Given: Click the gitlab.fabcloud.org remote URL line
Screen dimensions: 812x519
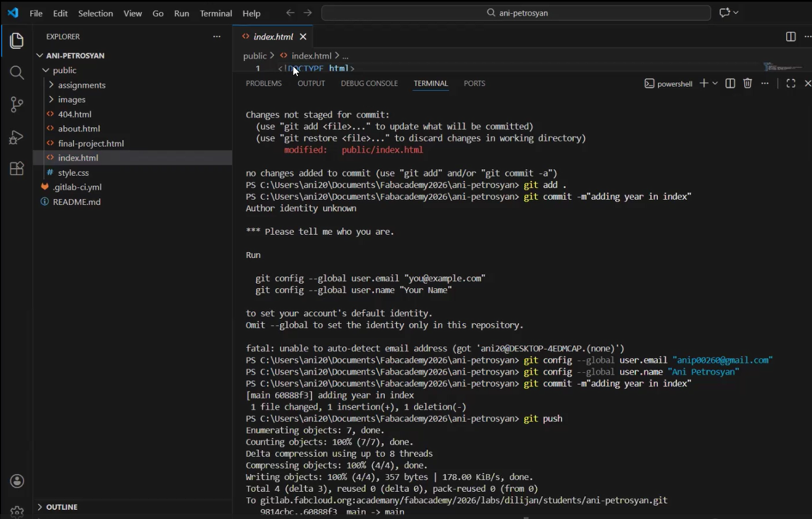Looking at the screenshot, I should 457,500.
